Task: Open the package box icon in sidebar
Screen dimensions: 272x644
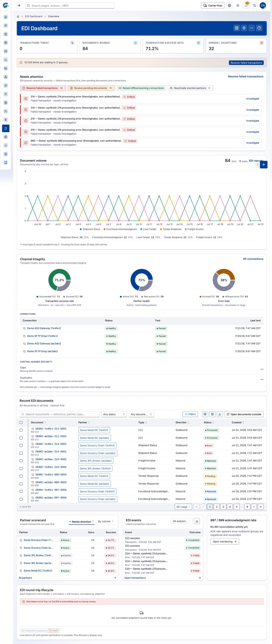Action: tap(6, 43)
